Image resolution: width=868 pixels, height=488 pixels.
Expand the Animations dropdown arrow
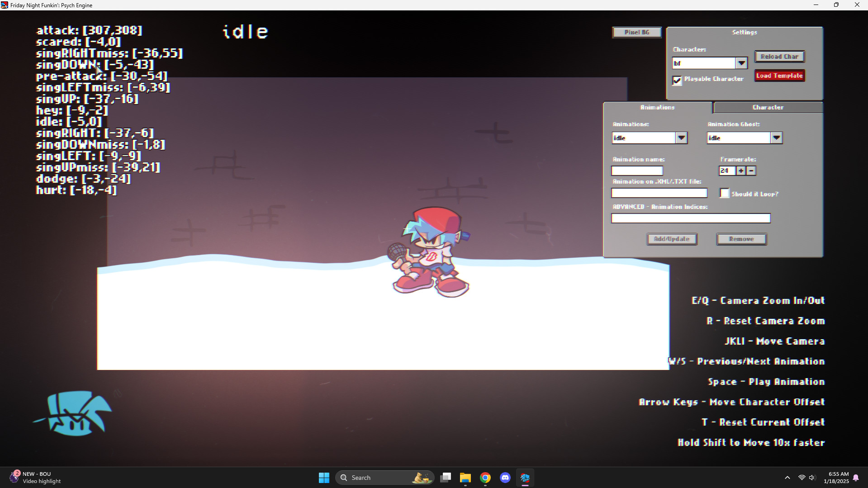coord(682,138)
